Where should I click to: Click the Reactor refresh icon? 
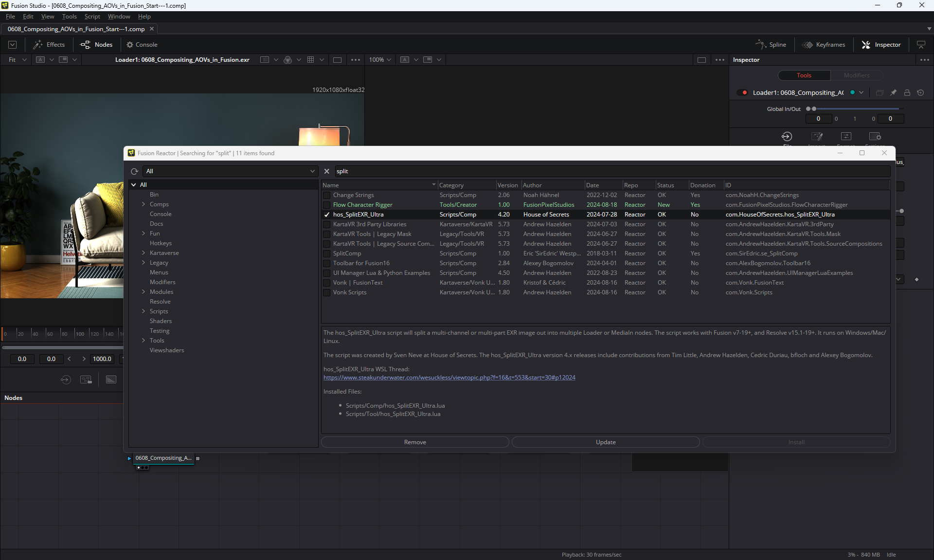pos(135,171)
